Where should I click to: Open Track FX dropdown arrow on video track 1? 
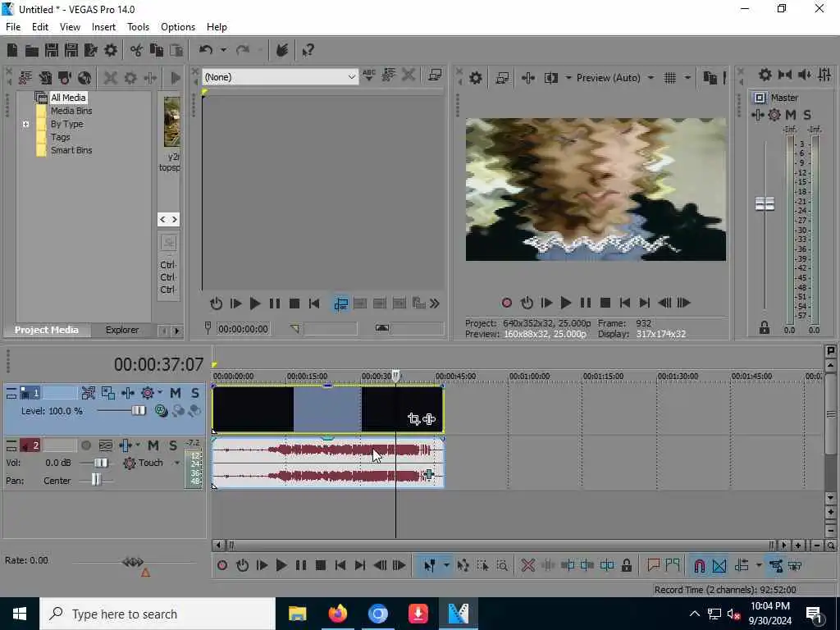coord(160,393)
